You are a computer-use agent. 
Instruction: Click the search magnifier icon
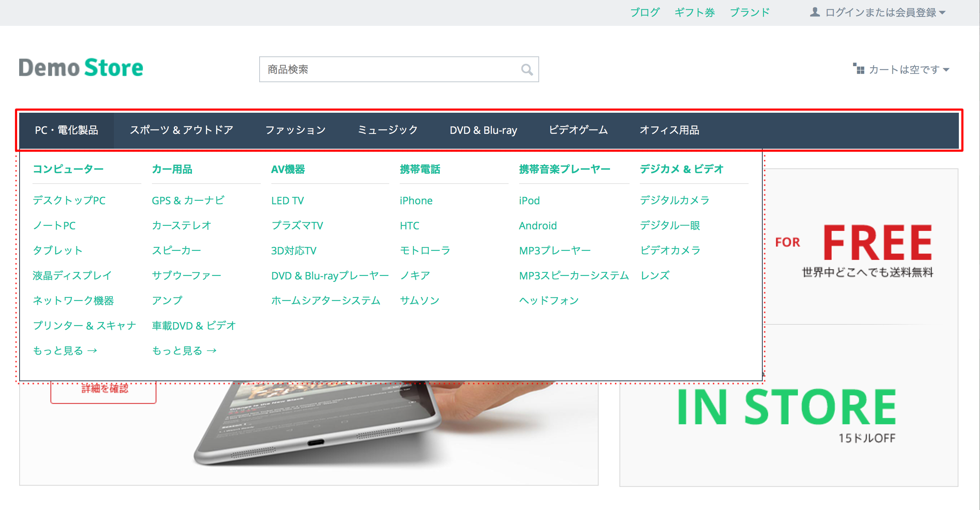point(527,70)
